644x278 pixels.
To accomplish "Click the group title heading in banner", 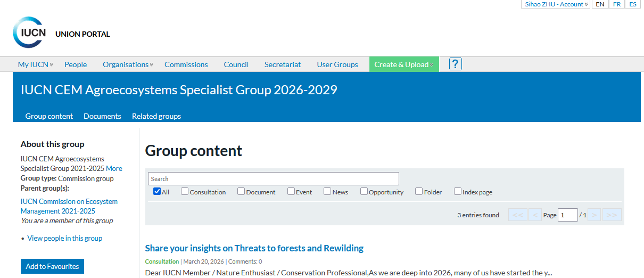I will [x=179, y=90].
